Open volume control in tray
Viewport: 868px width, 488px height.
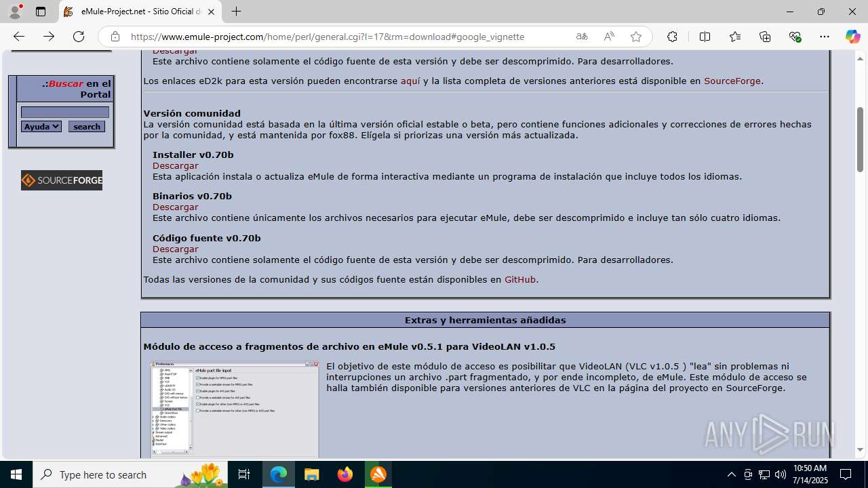click(781, 474)
